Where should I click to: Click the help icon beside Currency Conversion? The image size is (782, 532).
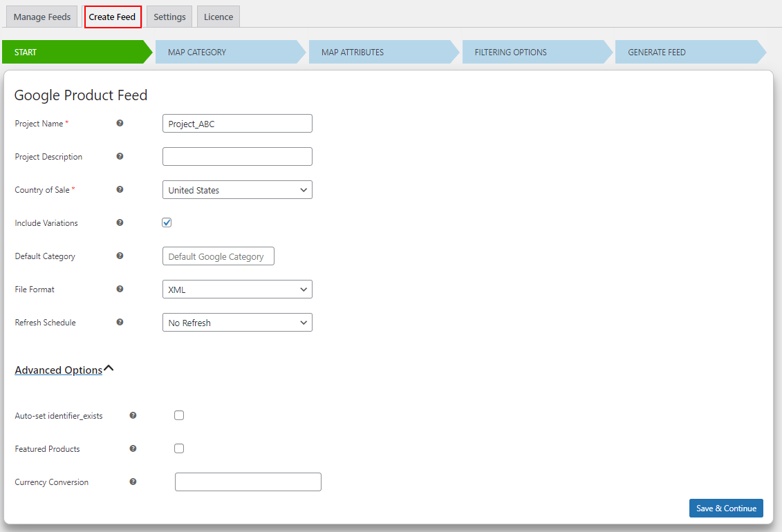pos(133,482)
